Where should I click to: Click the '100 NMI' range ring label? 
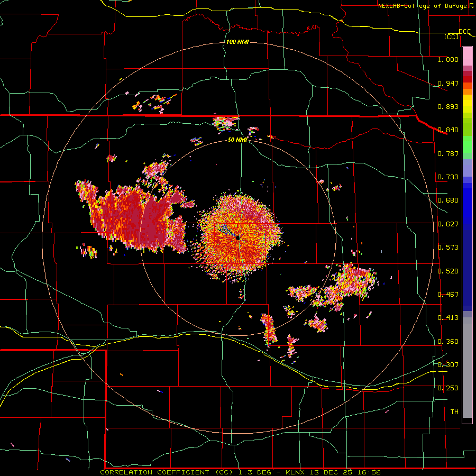click(237, 42)
